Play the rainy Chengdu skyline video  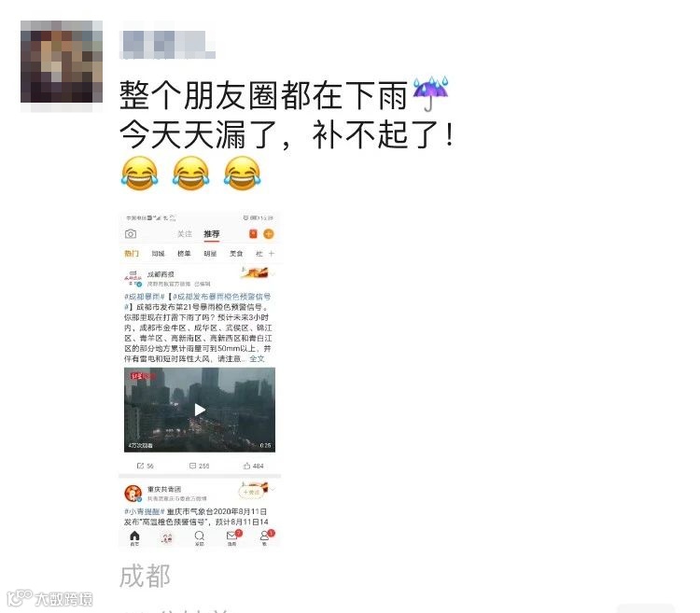(200, 410)
